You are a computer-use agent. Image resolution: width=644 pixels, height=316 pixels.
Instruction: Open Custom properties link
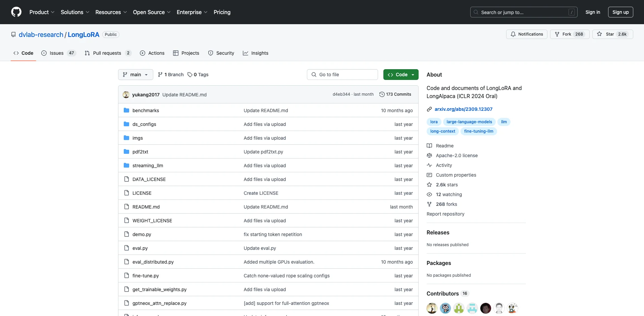(451, 175)
